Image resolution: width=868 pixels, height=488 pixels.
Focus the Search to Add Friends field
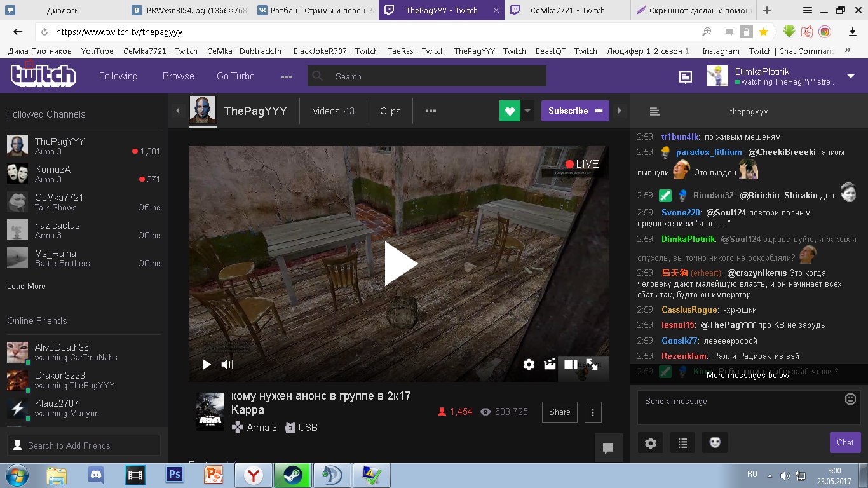84,445
